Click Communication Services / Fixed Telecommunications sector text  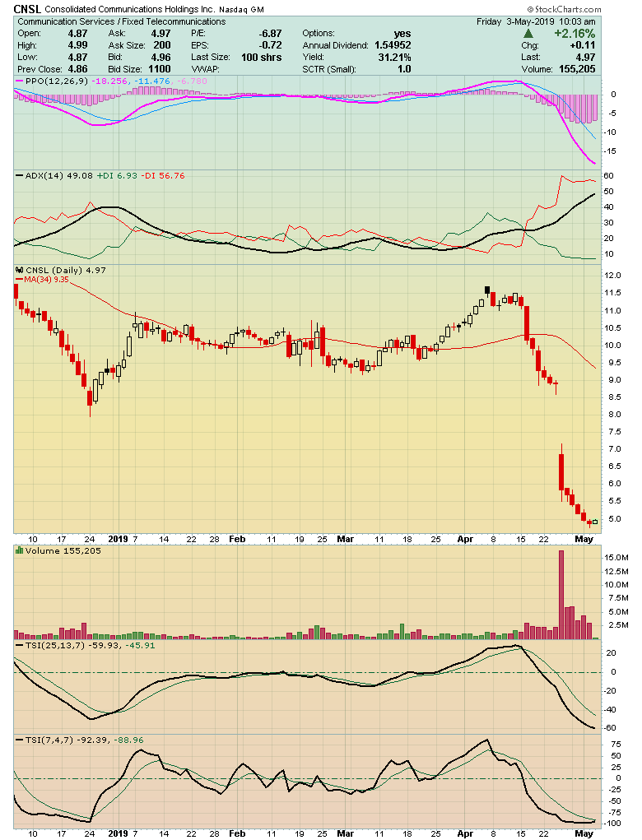pos(122,21)
